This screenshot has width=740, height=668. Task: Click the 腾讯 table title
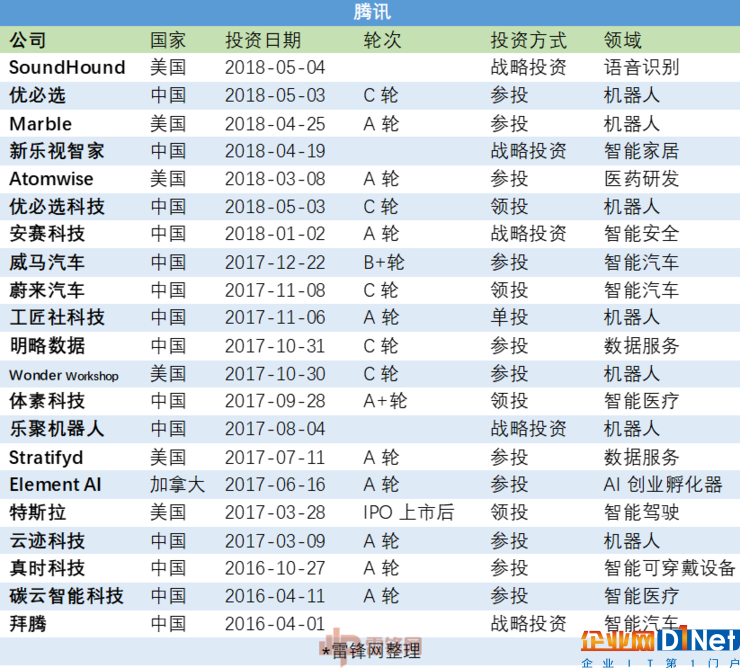click(x=372, y=12)
